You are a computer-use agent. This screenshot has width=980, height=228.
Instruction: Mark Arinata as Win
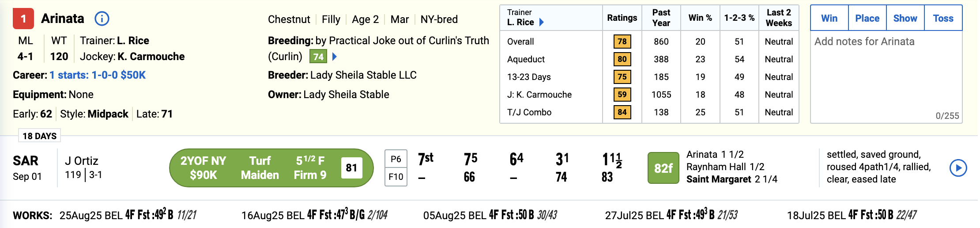(829, 18)
